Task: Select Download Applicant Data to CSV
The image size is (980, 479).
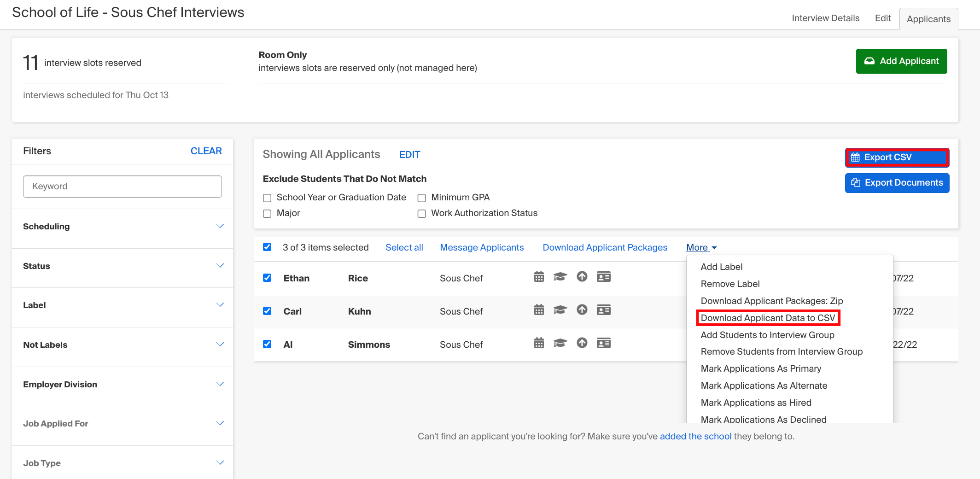Action: 768,318
